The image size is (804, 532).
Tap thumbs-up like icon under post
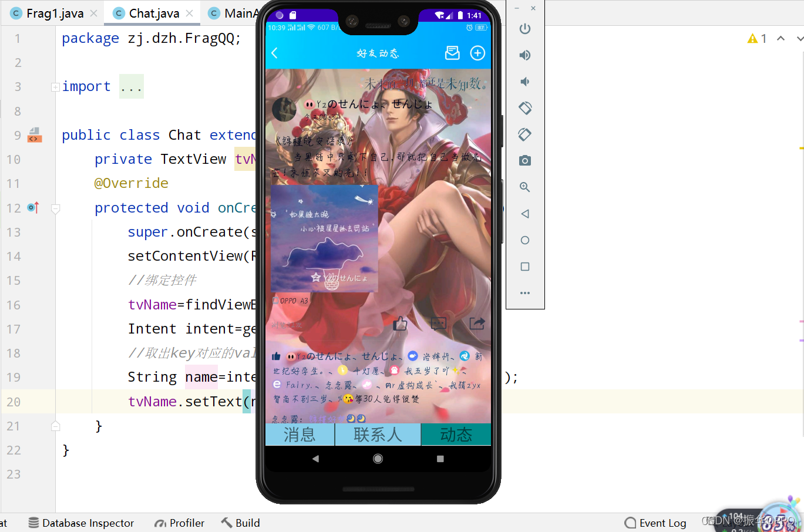(401, 323)
